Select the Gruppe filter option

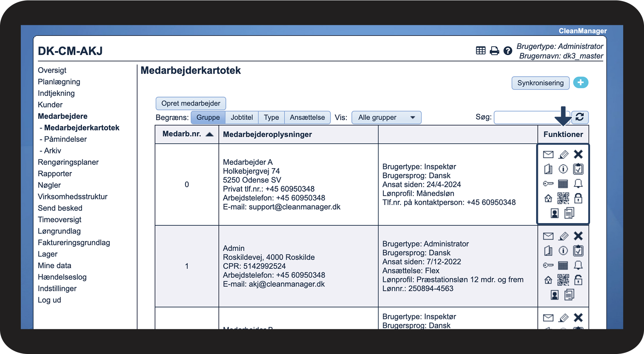(x=208, y=117)
